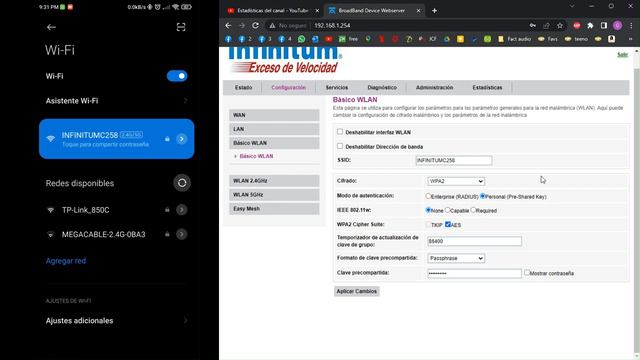Click browser back button

(x=228, y=25)
